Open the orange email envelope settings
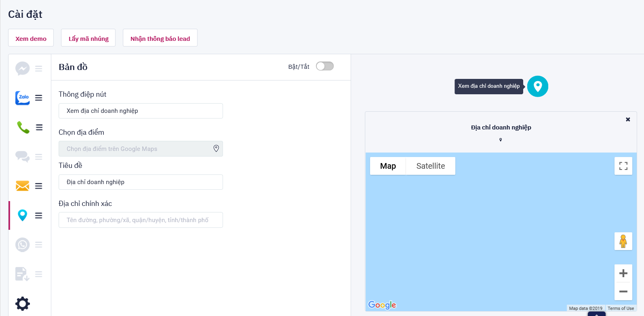Screen dimensions: 644x316 tap(23, 186)
